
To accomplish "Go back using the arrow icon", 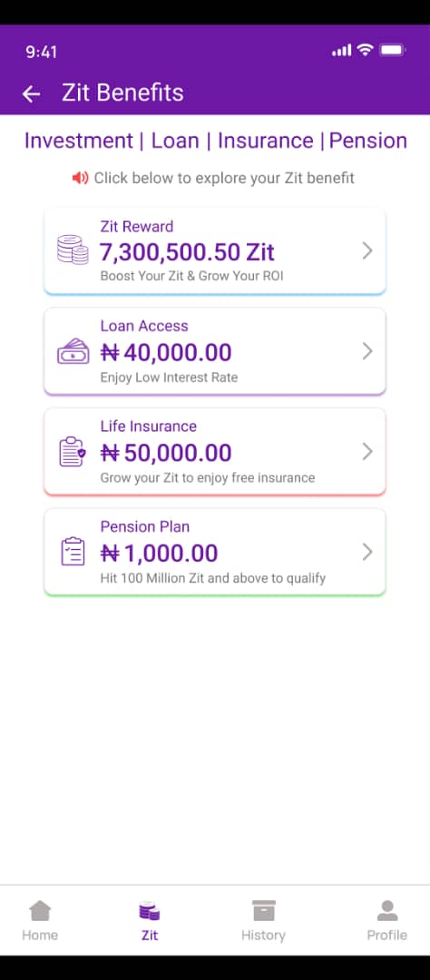I will click(31, 93).
